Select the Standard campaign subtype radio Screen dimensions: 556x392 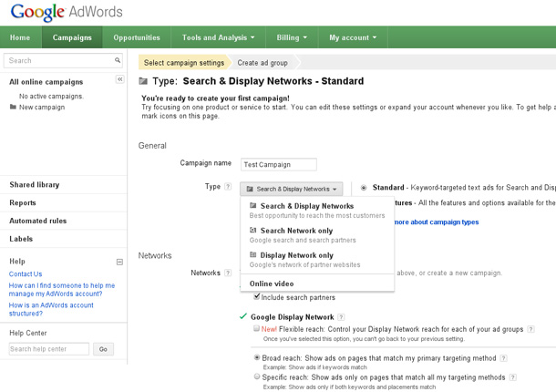tap(364, 188)
